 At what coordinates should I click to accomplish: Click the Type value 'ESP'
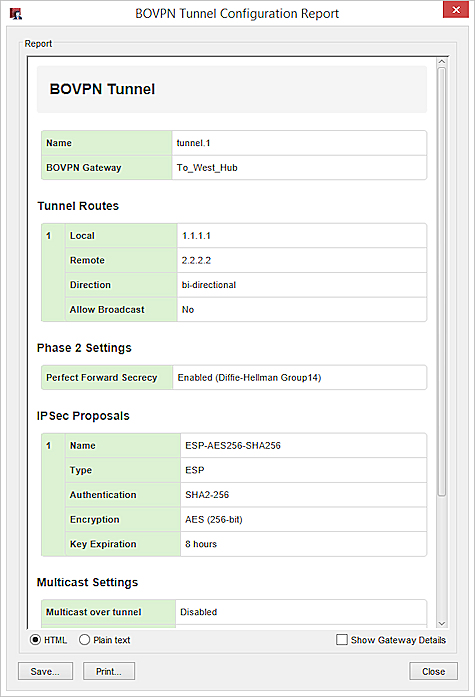pyautogui.click(x=195, y=470)
